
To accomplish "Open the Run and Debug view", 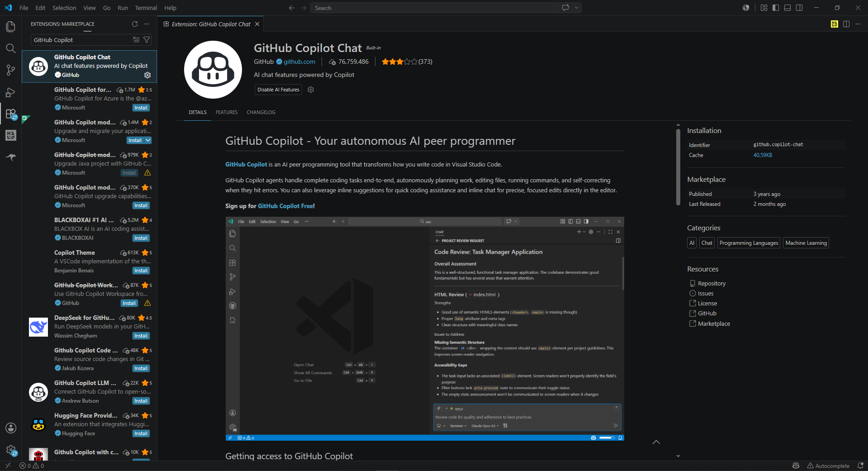I will (10, 92).
